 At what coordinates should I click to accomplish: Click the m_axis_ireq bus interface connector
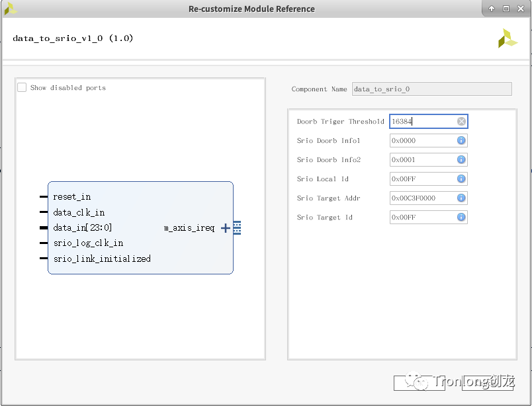pyautogui.click(x=237, y=228)
